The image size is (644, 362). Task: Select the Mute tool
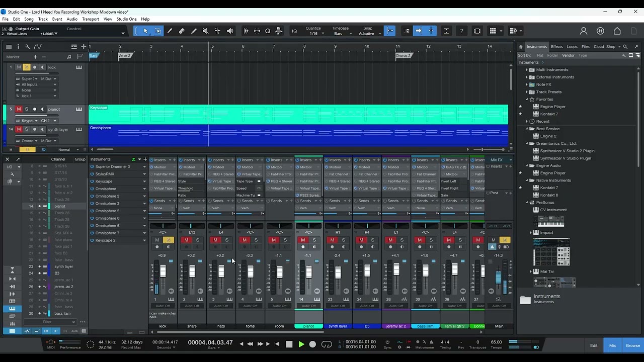(205, 31)
